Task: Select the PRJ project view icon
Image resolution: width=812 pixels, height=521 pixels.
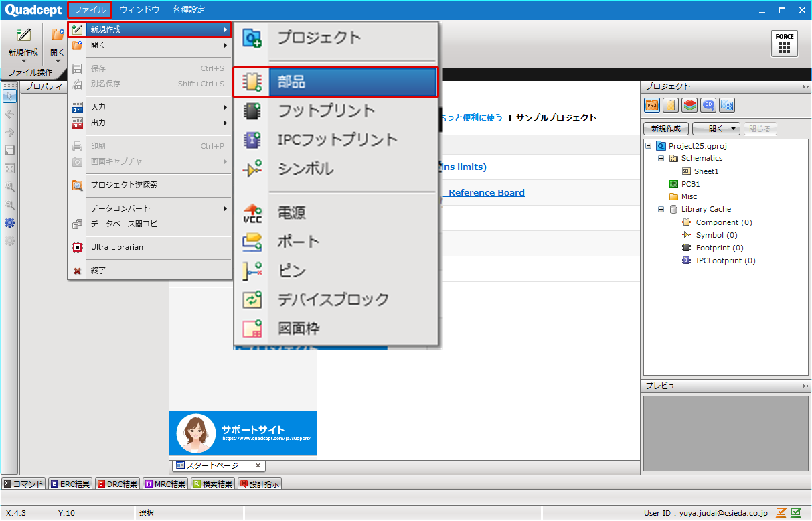Action: tap(651, 105)
